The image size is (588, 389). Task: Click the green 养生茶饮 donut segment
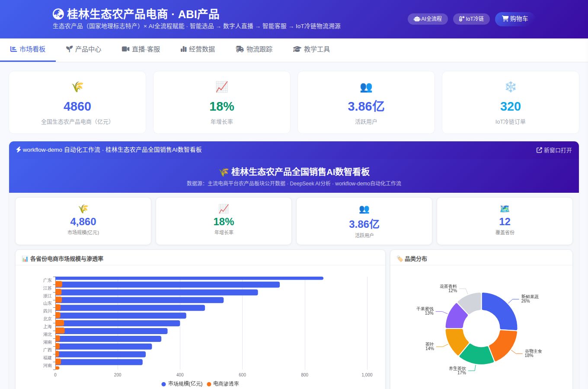477,355
